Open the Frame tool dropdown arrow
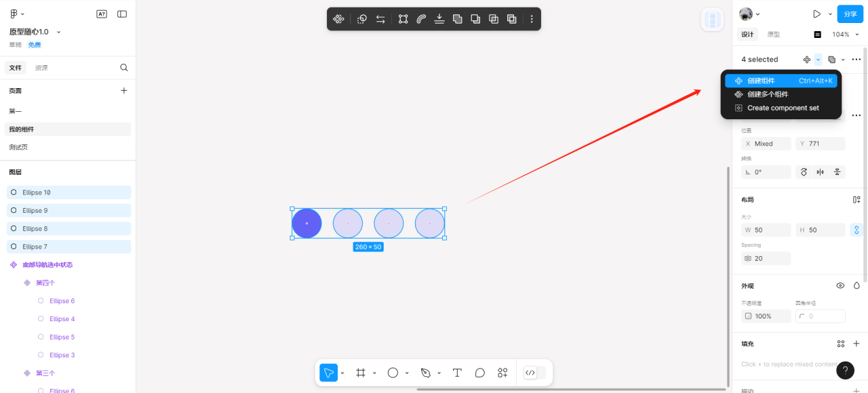Image resolution: width=868 pixels, height=393 pixels. (x=374, y=373)
